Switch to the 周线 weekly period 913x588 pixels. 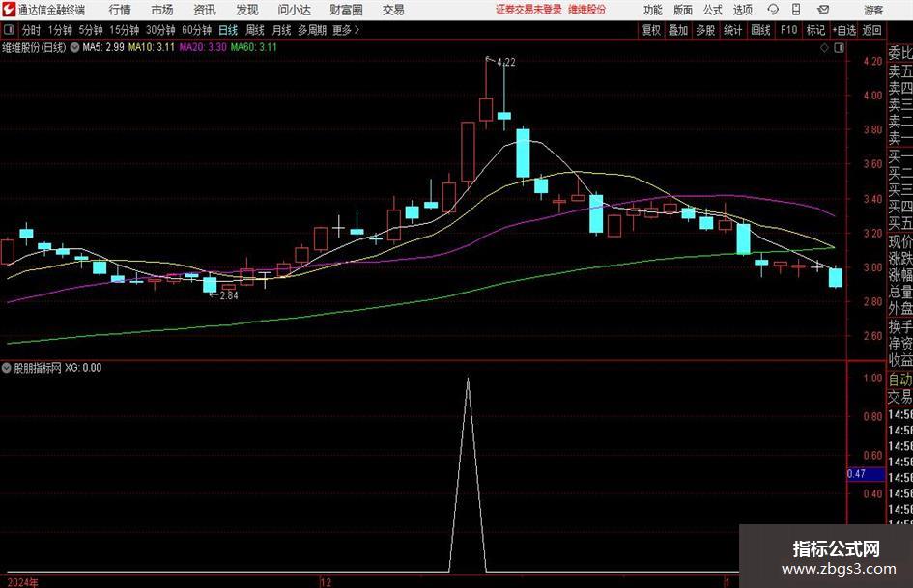coord(255,30)
